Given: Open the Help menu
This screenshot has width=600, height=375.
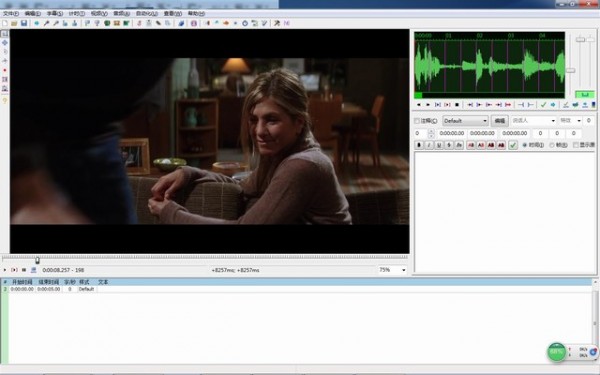Looking at the screenshot, I should click(196, 13).
